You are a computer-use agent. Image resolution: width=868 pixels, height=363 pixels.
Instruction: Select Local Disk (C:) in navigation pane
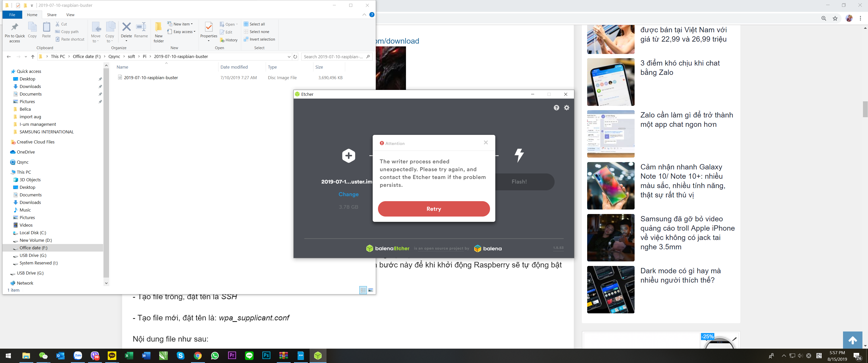(x=33, y=233)
